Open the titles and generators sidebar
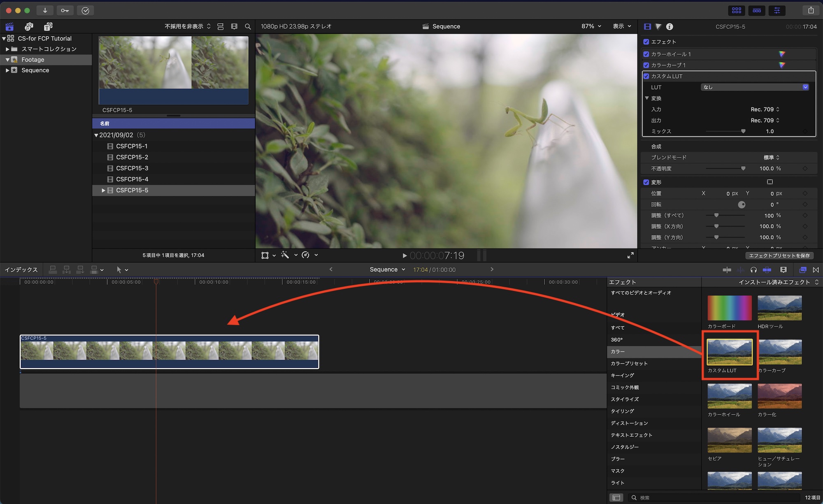 coord(48,26)
